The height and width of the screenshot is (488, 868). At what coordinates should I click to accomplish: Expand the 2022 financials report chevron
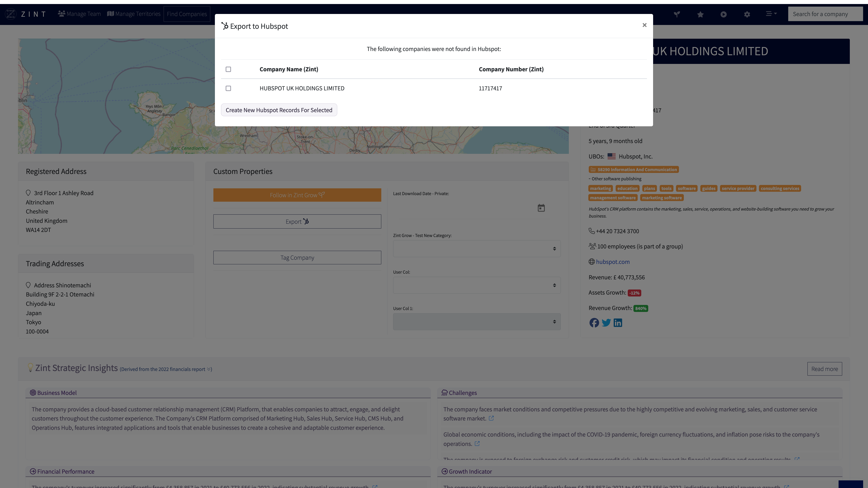click(209, 369)
